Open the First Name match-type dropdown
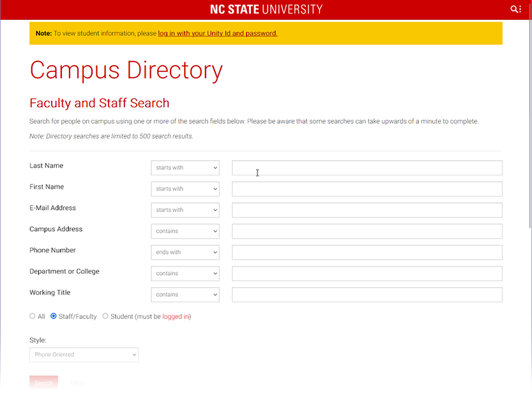Image resolution: width=532 pixels, height=393 pixels. coord(185,189)
